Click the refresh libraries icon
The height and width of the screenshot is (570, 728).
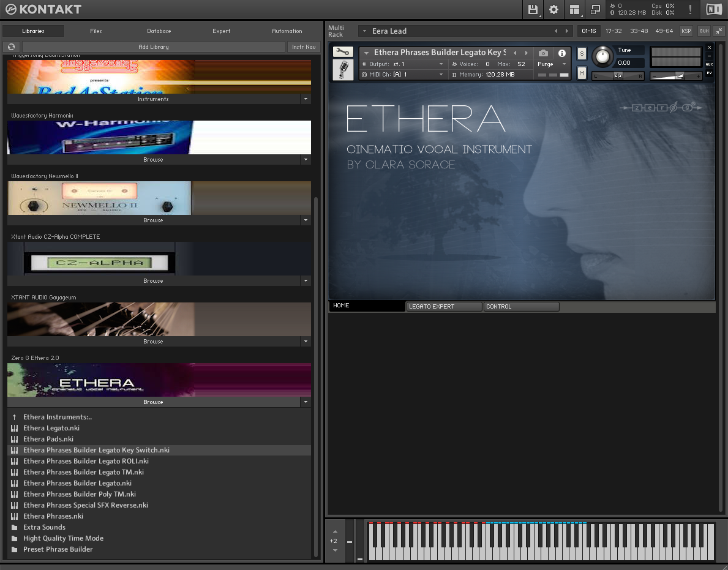click(x=11, y=47)
